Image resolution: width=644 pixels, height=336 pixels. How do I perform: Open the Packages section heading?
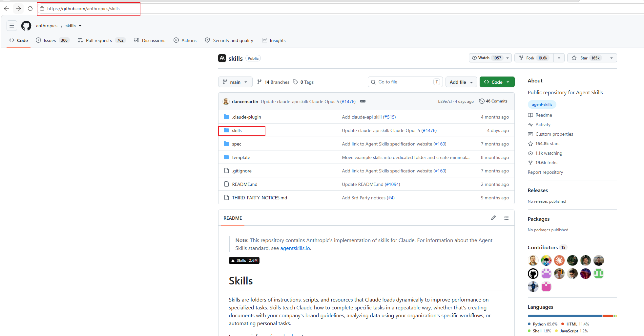539,219
